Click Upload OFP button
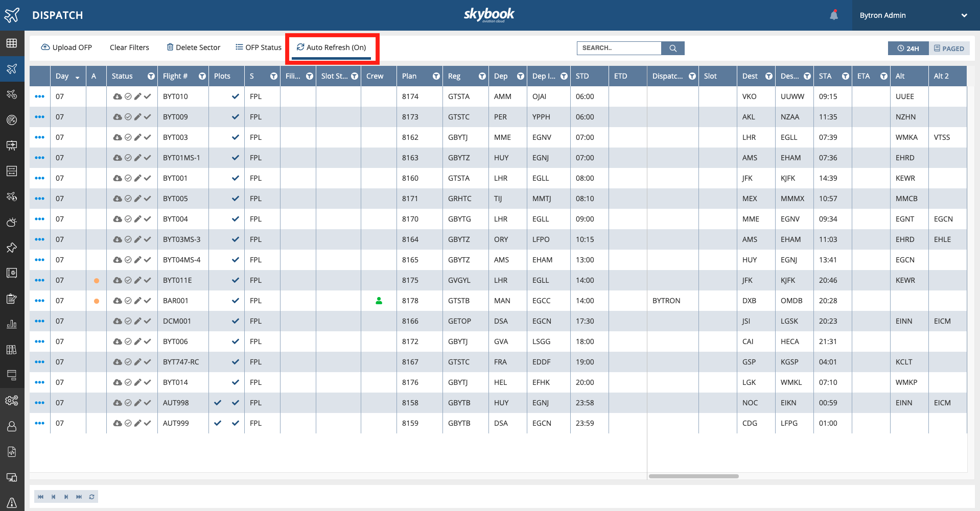 (66, 47)
